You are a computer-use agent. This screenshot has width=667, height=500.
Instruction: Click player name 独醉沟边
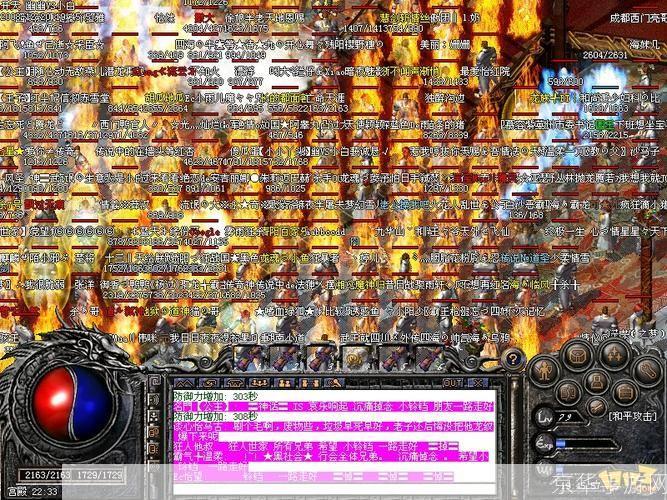click(445, 97)
